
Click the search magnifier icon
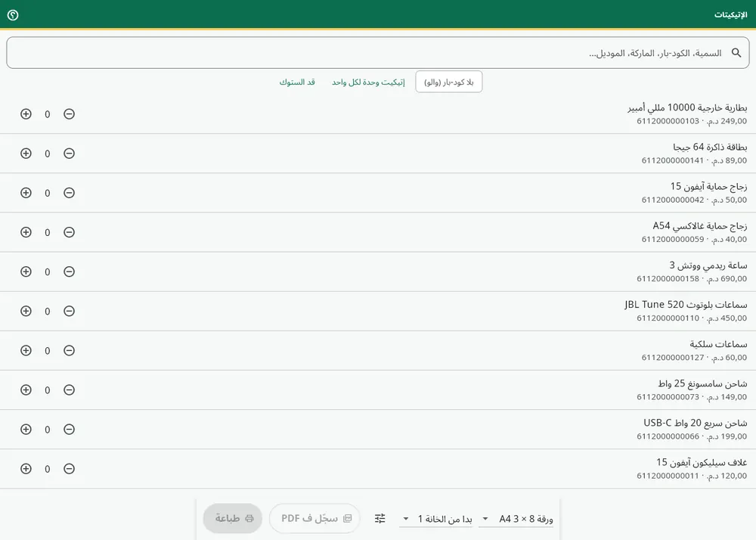[736, 53]
